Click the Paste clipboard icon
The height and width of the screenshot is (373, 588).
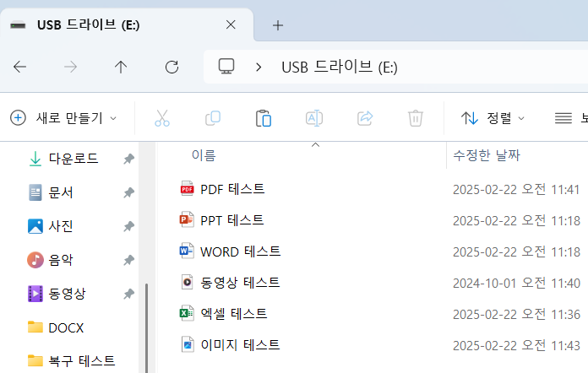point(264,118)
